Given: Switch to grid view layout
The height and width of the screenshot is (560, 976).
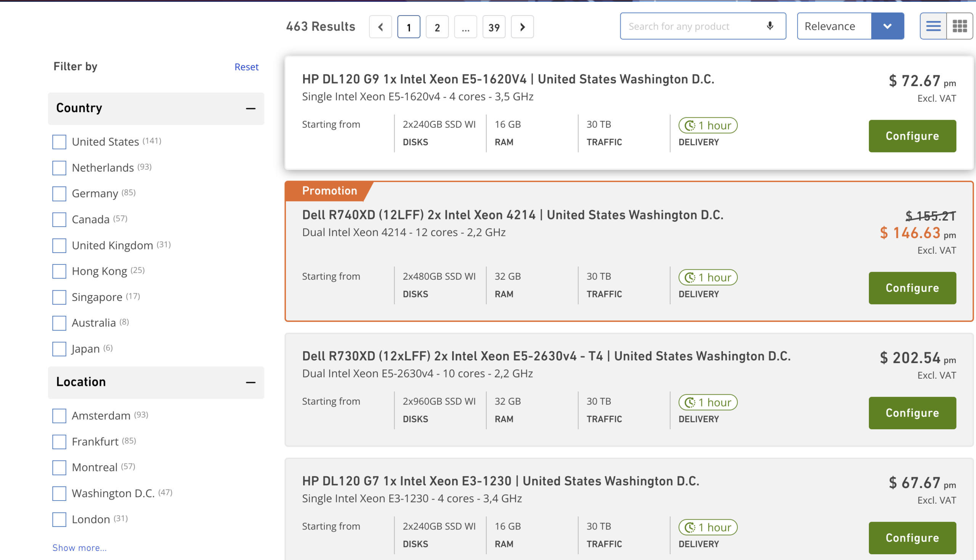Looking at the screenshot, I should tap(960, 26).
